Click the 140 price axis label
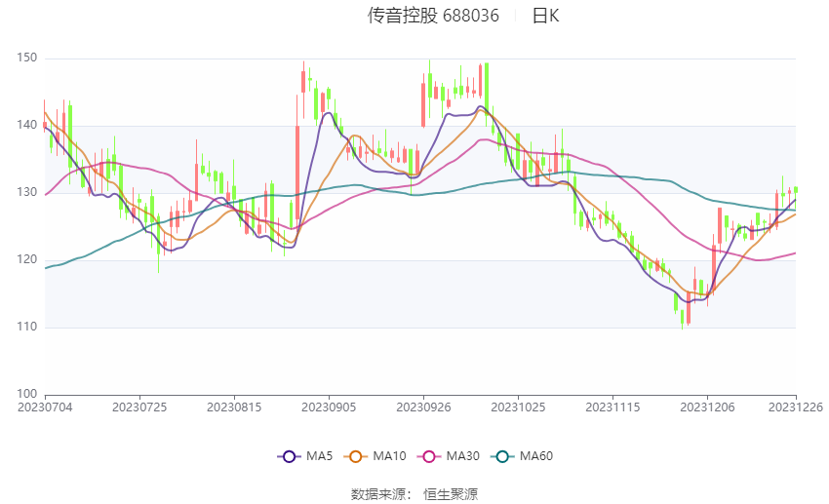Viewport: 829px width, 504px height. [27, 125]
